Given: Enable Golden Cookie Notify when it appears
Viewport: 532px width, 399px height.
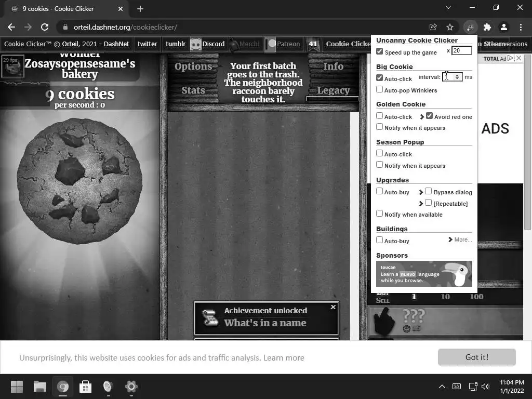Looking at the screenshot, I should pos(380,127).
